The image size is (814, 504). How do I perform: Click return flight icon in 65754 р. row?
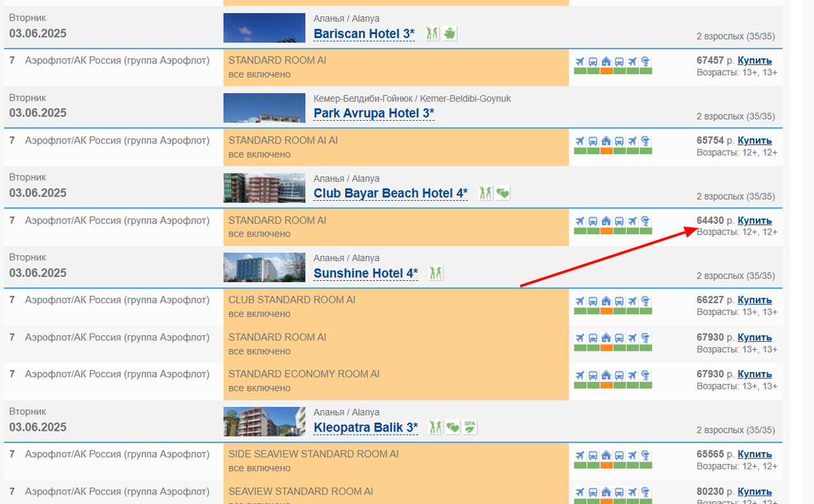(x=632, y=142)
